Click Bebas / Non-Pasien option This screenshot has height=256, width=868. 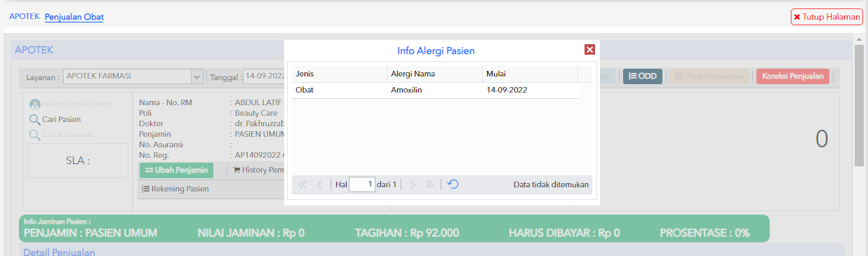[70, 104]
